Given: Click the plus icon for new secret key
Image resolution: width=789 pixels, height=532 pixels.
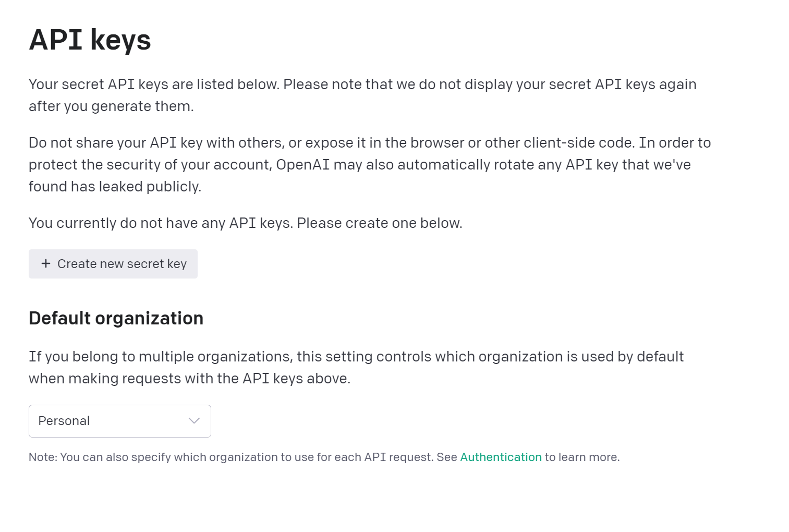Looking at the screenshot, I should pyautogui.click(x=46, y=264).
